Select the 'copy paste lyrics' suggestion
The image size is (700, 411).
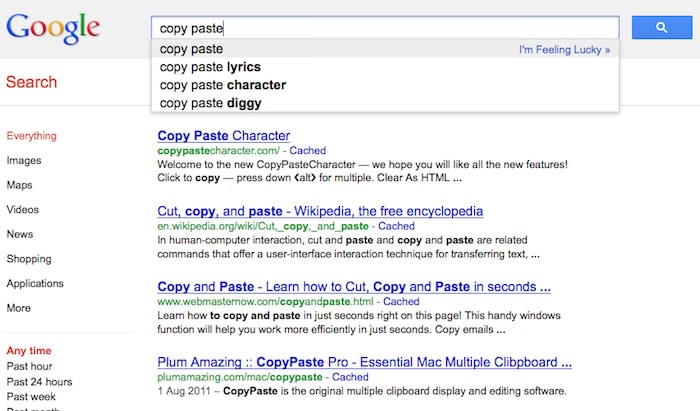point(385,67)
